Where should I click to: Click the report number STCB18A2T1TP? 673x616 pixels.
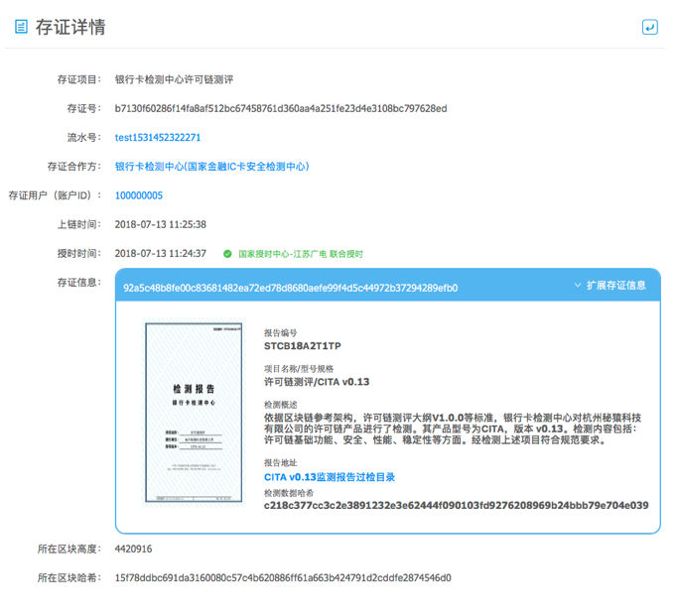(302, 346)
